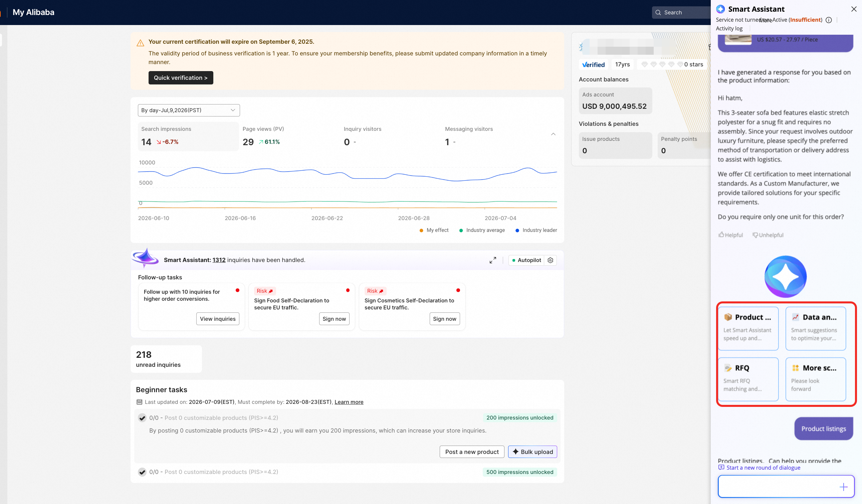Toggle the Industry average legend series
The width and height of the screenshot is (862, 504).
[482, 230]
